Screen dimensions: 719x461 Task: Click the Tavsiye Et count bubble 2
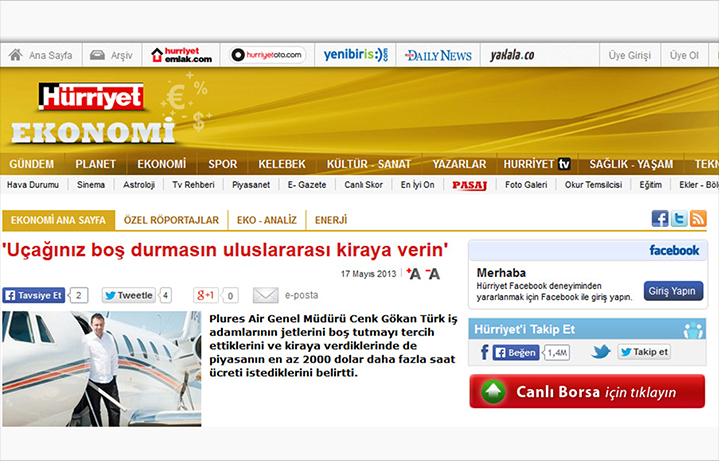click(78, 295)
